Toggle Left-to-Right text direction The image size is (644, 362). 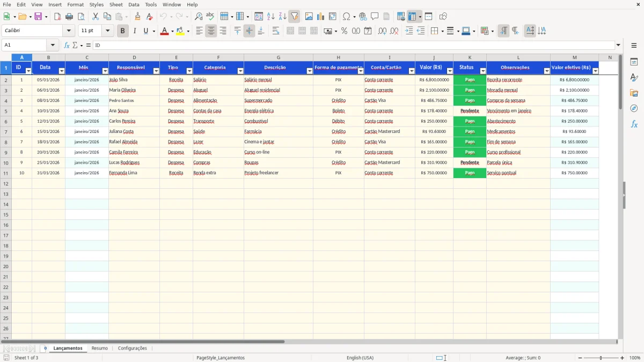pyautogui.click(x=503, y=31)
